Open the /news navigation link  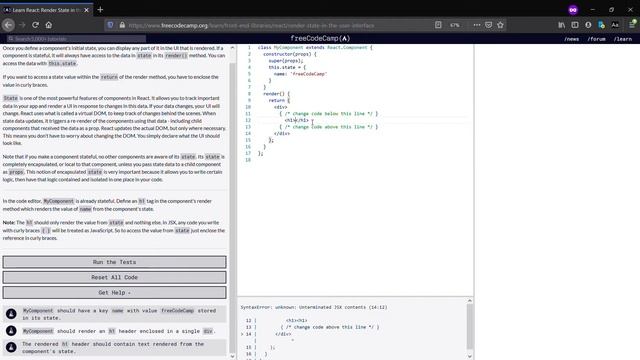pyautogui.click(x=571, y=39)
